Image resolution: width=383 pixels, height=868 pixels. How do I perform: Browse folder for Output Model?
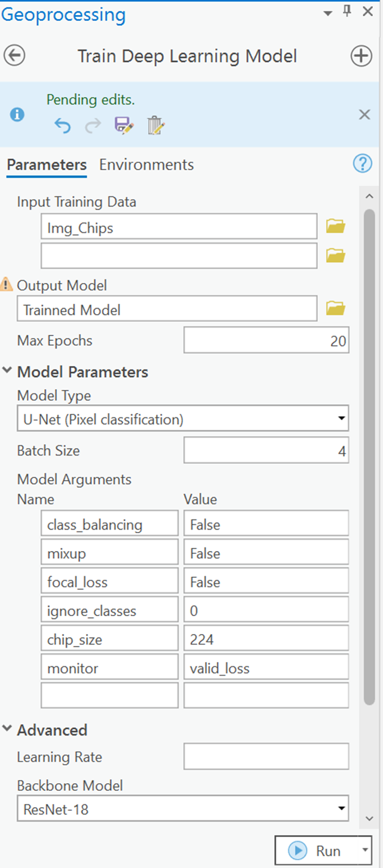(x=336, y=309)
